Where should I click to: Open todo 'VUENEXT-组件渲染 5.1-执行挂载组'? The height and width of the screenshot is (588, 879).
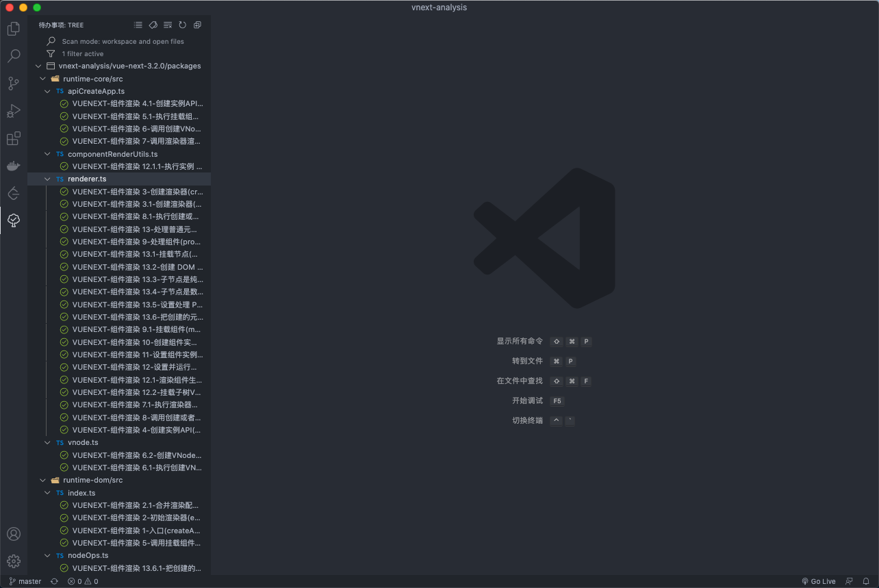click(119, 116)
